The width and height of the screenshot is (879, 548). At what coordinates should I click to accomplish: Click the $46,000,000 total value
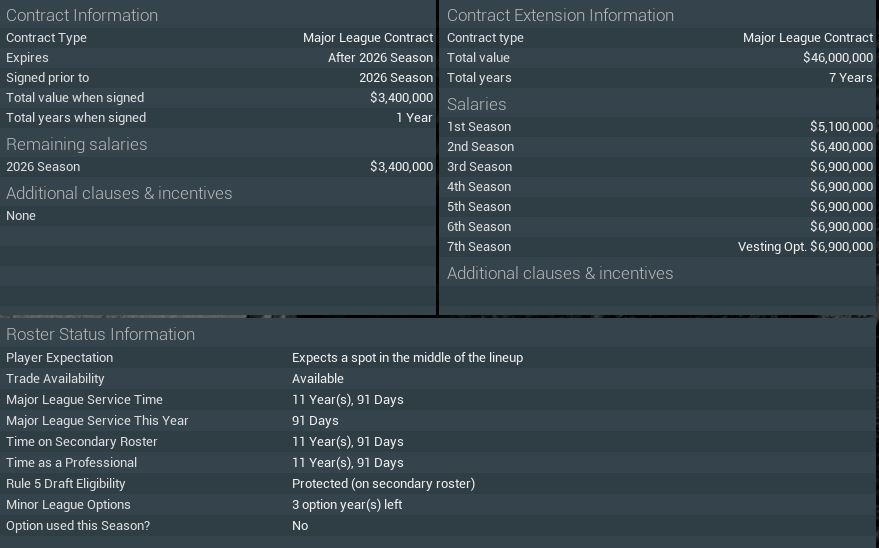point(837,58)
